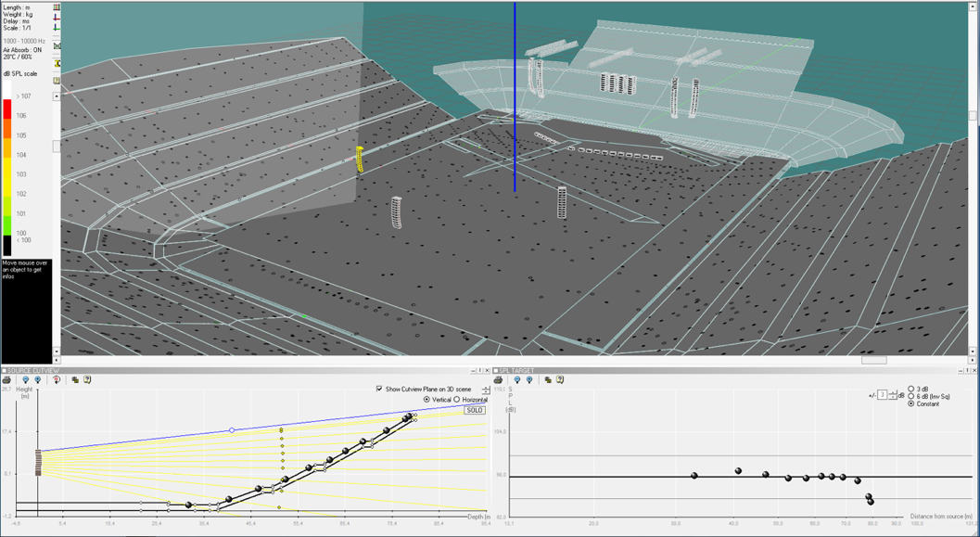This screenshot has width=980, height=537.
Task: Click the second blue marker icon in Source Cutview
Action: [37, 379]
